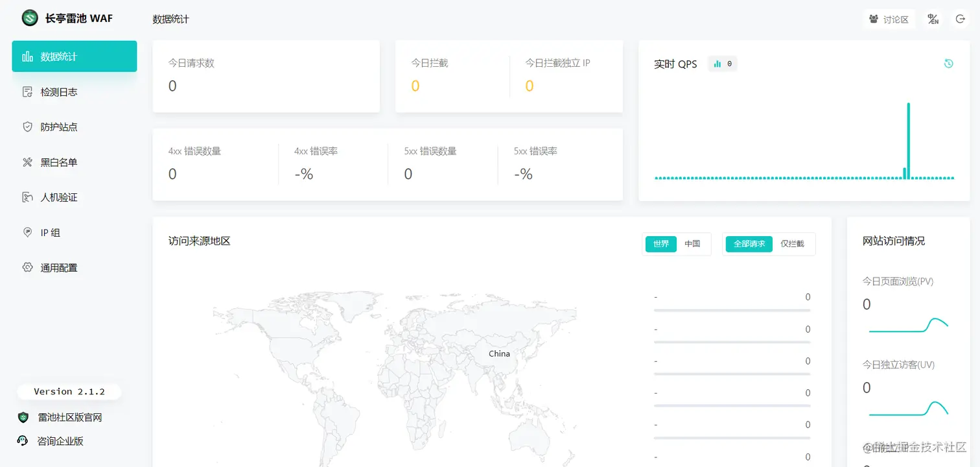Click the 通用配置 gear icon
980x467 pixels.
tap(27, 267)
